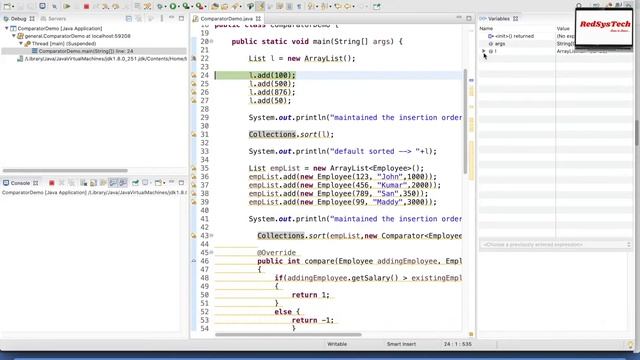The height and width of the screenshot is (360, 640).
Task: Click the 24 : 1 : 535 cursor position
Action: pos(458,344)
